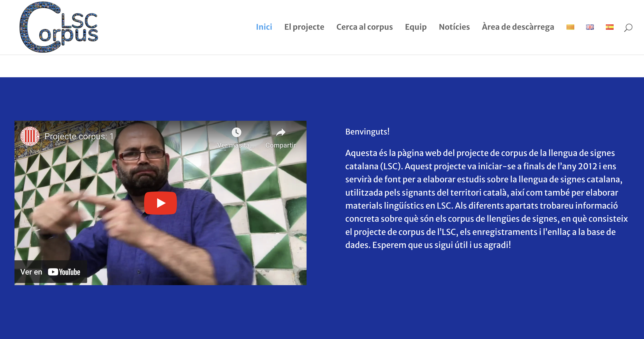
Task: Open the El projecte menu item
Action: 304,27
